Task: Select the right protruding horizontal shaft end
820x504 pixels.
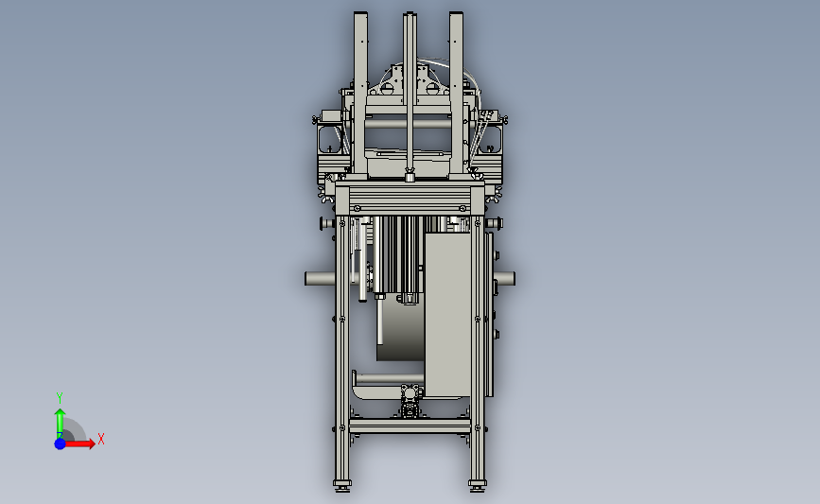Action: coord(504,278)
